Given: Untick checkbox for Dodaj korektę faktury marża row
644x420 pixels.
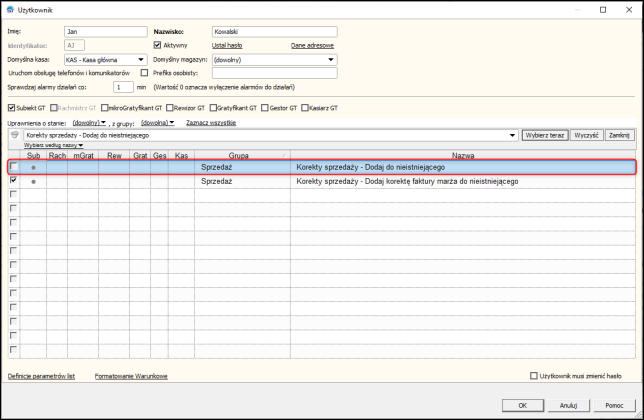Looking at the screenshot, I should pos(14,180).
